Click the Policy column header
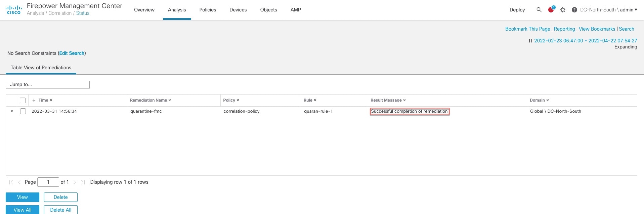This screenshot has height=214, width=644. click(229, 100)
